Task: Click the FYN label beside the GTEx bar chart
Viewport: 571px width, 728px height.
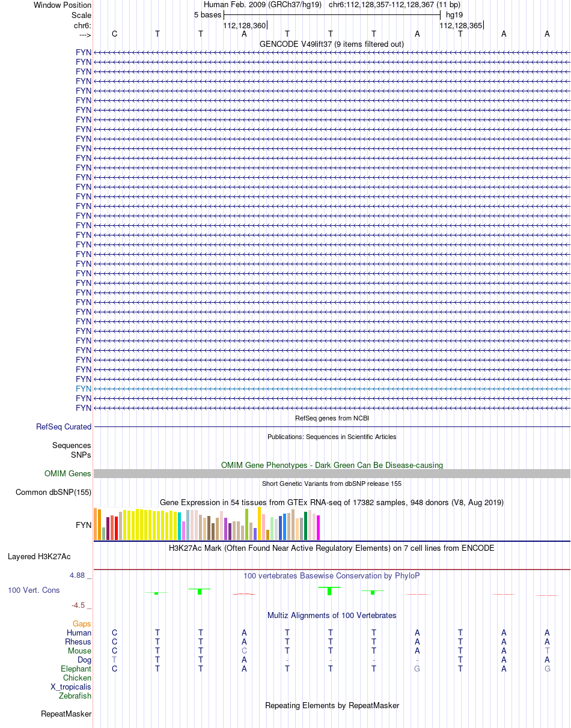Action: pos(84,525)
